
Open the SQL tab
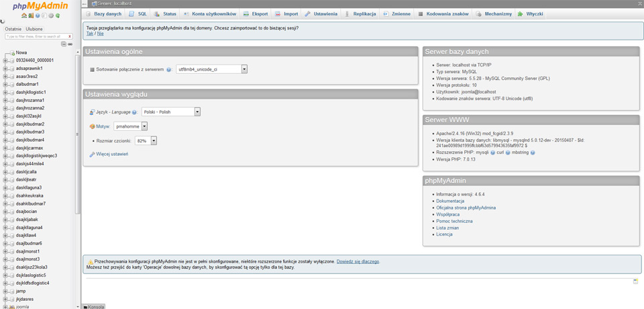tap(138, 14)
